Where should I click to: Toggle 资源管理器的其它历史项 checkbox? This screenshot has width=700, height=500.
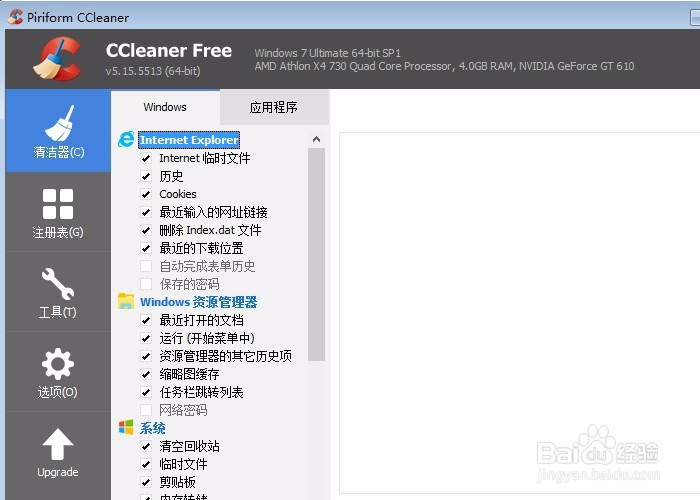pyautogui.click(x=146, y=356)
